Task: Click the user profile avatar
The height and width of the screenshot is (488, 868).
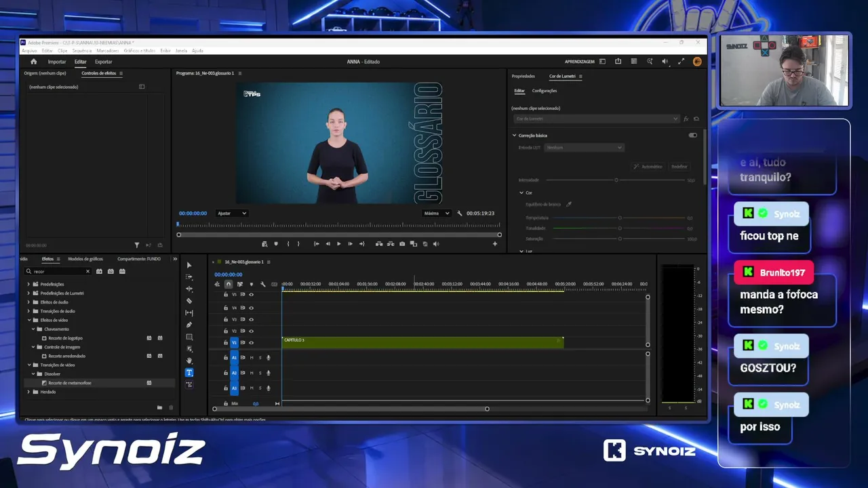Action: click(x=697, y=62)
